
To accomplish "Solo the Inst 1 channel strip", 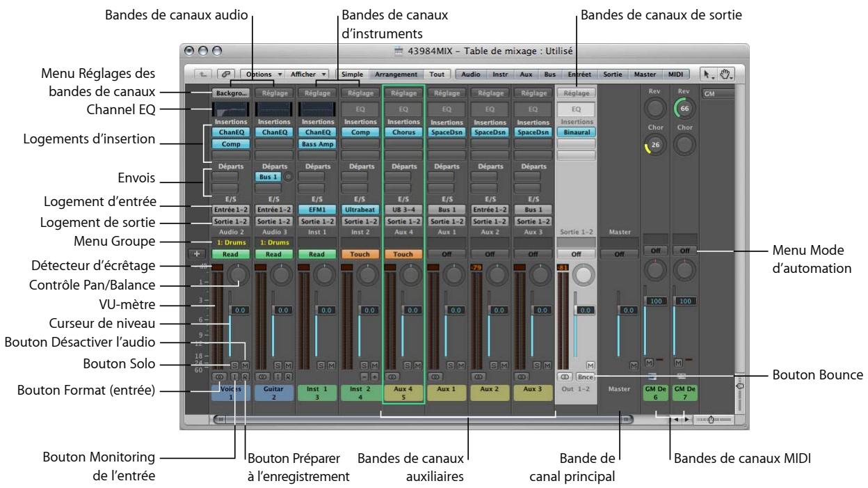I will pos(321,365).
